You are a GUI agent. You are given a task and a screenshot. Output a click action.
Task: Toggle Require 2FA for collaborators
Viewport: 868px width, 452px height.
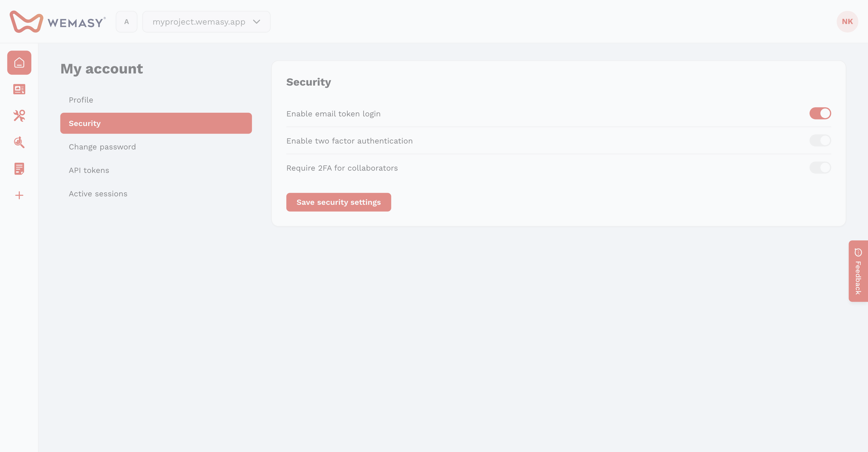tap(820, 168)
